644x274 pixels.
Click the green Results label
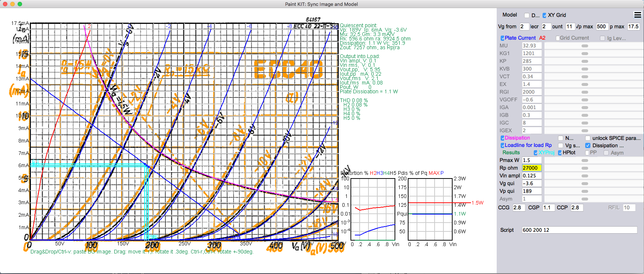pos(511,152)
